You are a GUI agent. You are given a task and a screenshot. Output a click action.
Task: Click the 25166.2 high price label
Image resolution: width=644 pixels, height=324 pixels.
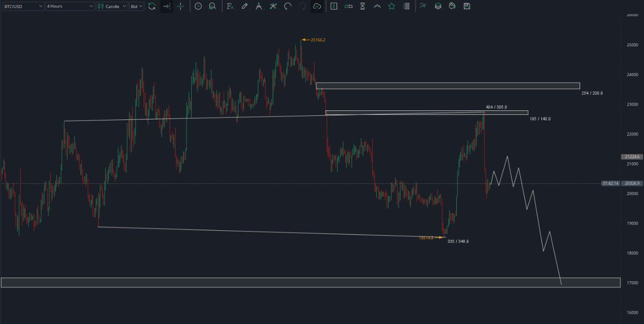(x=318, y=40)
